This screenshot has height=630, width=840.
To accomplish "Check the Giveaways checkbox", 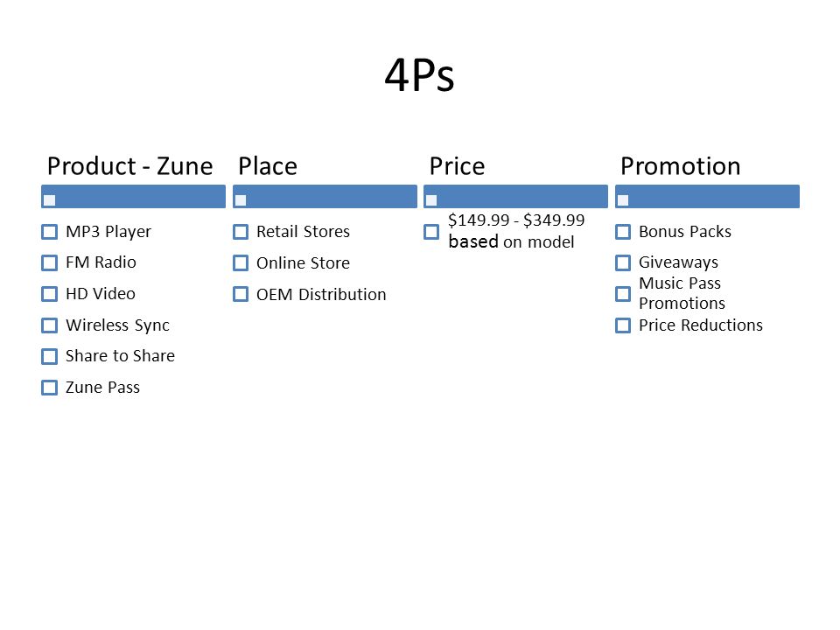I will tap(623, 263).
